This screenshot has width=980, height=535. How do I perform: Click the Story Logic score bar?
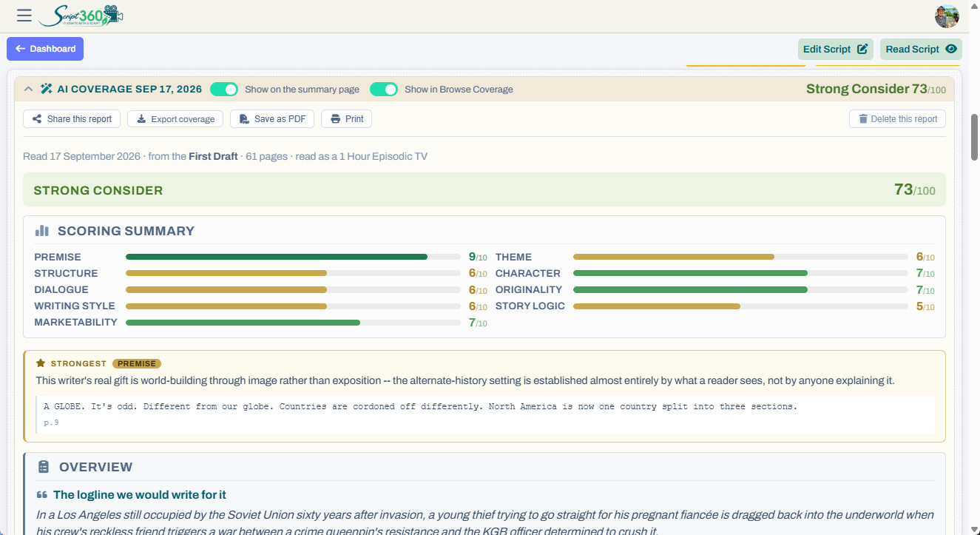point(740,306)
